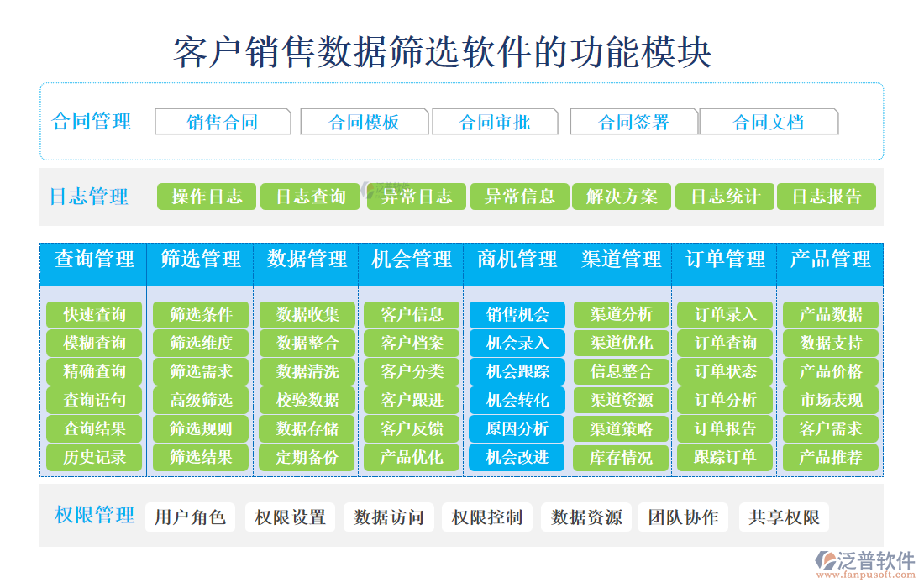Click 共享权限 in permission management

tap(783, 517)
